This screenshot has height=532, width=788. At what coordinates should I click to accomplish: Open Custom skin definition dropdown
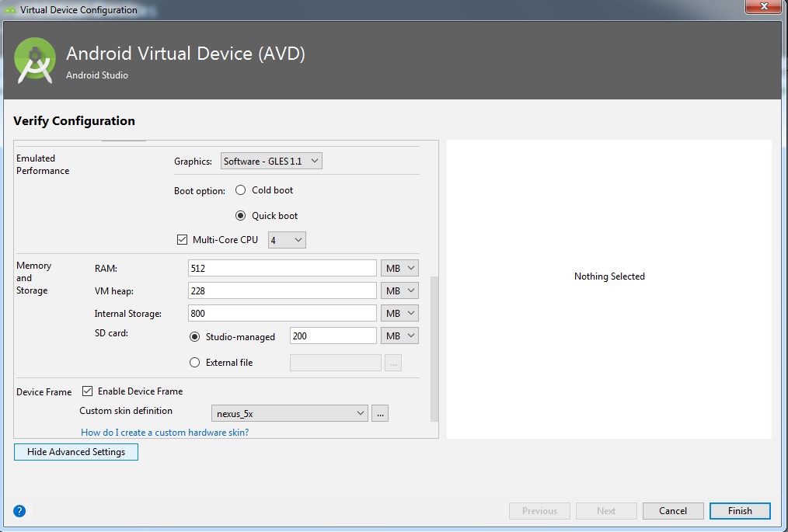pyautogui.click(x=289, y=414)
